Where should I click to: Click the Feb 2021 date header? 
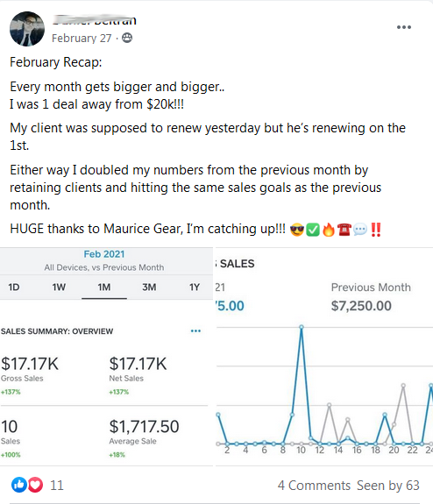click(x=104, y=254)
